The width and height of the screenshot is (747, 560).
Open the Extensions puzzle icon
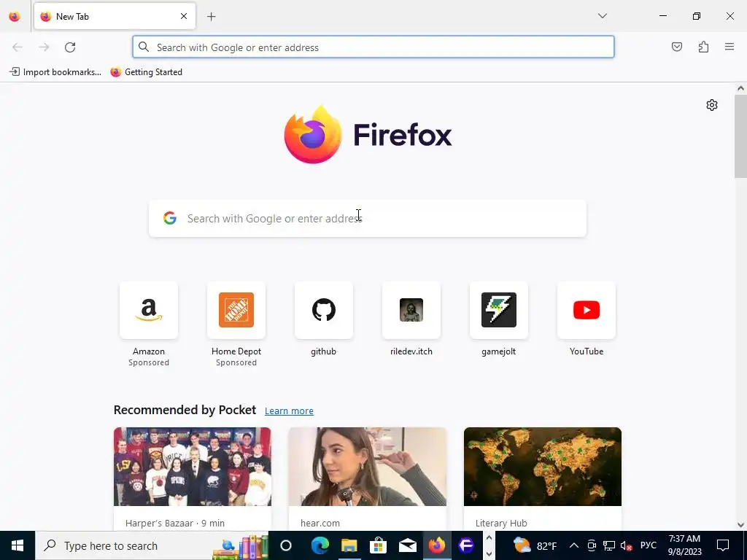pyautogui.click(x=703, y=47)
